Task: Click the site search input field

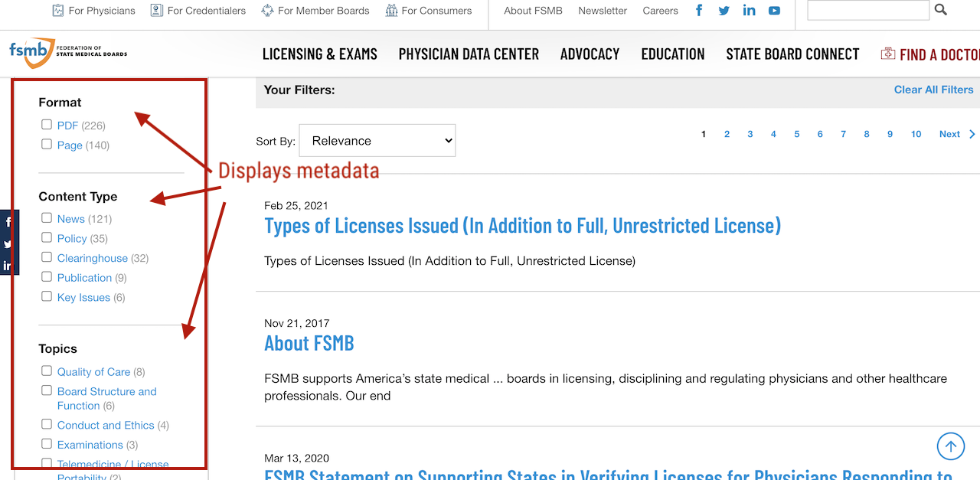Action: tap(868, 10)
